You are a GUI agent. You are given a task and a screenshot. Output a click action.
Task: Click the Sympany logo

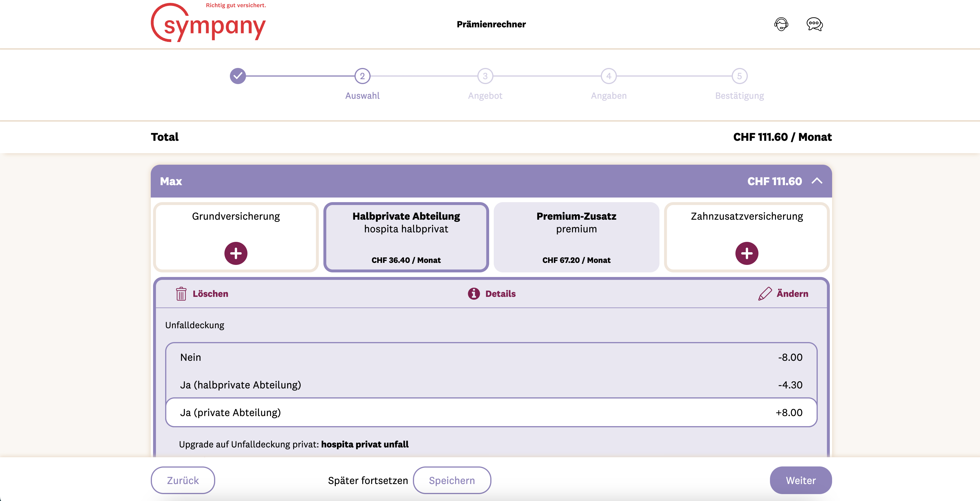coord(209,24)
